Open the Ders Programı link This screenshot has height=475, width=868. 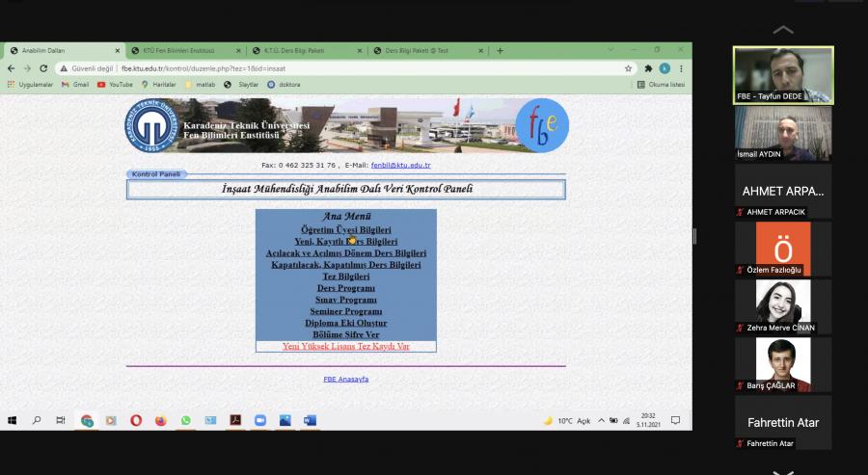pyautogui.click(x=346, y=287)
